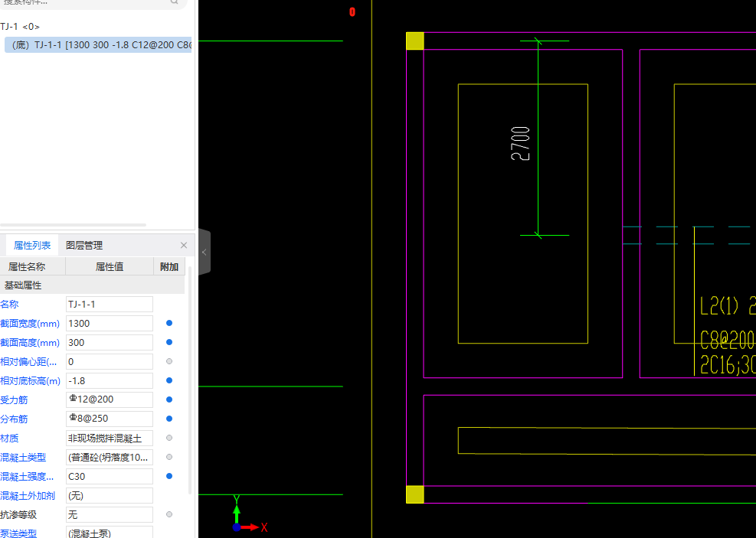756x538 pixels.
Task: Open 混凝土外加剂 value (无)
Action: point(110,495)
